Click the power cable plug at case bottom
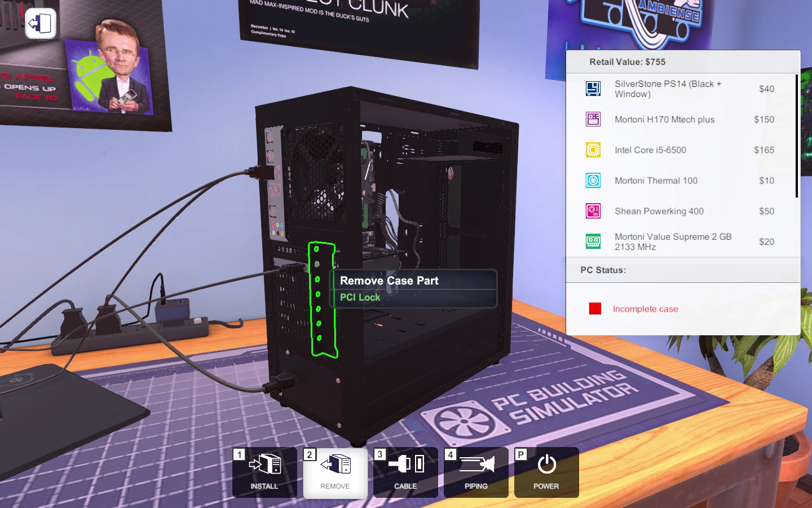812x508 pixels. coord(280,383)
